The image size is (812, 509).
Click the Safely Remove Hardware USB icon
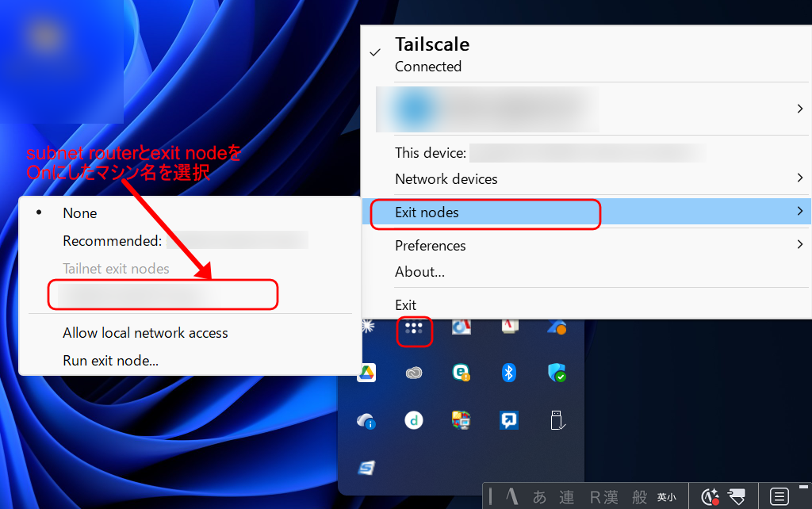coord(557,420)
